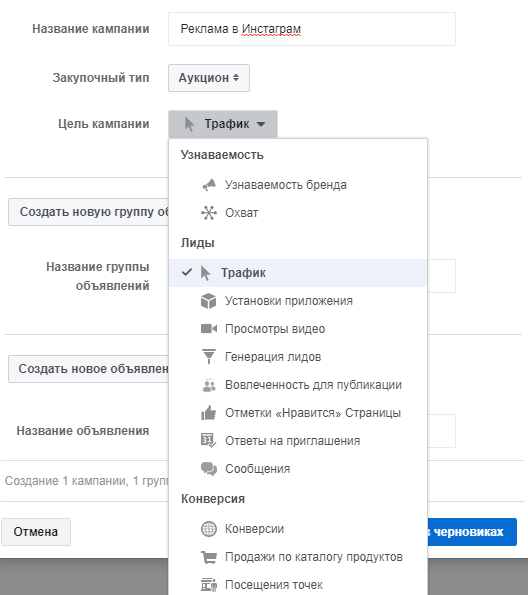Click the people icon for Вовлеченность для публикации
This screenshot has height=595, width=528.
pos(209,385)
